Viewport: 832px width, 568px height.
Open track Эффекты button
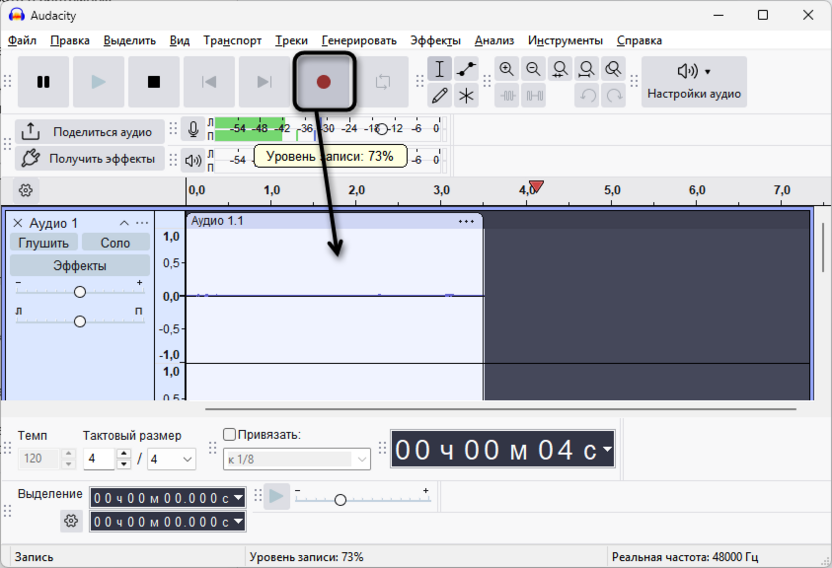point(80,265)
